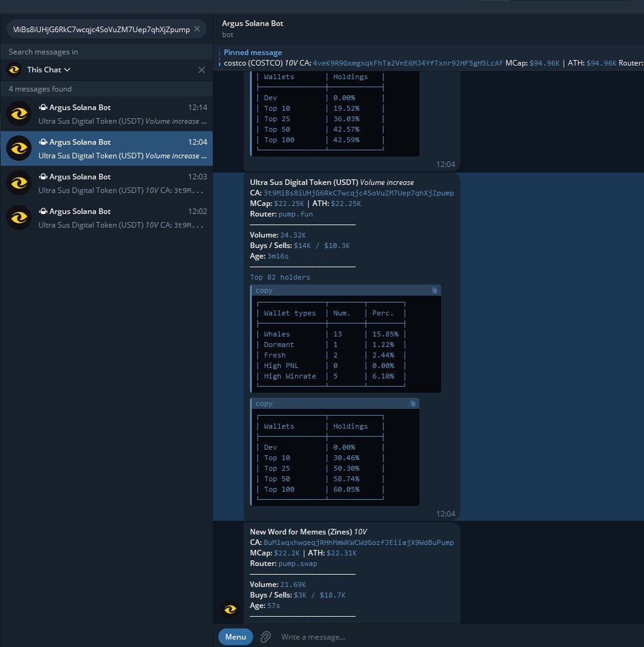Image resolution: width=644 pixels, height=647 pixels.
Task: Clear the search field text
Action: [197, 29]
